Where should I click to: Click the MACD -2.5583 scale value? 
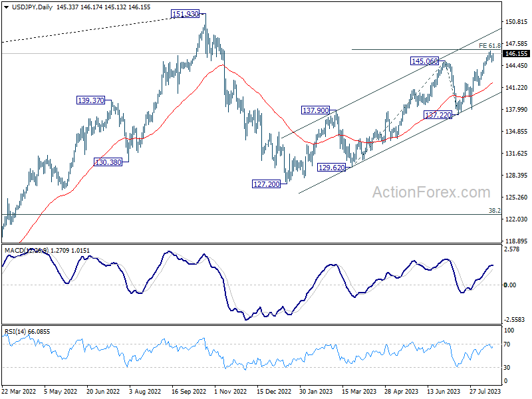click(x=514, y=320)
